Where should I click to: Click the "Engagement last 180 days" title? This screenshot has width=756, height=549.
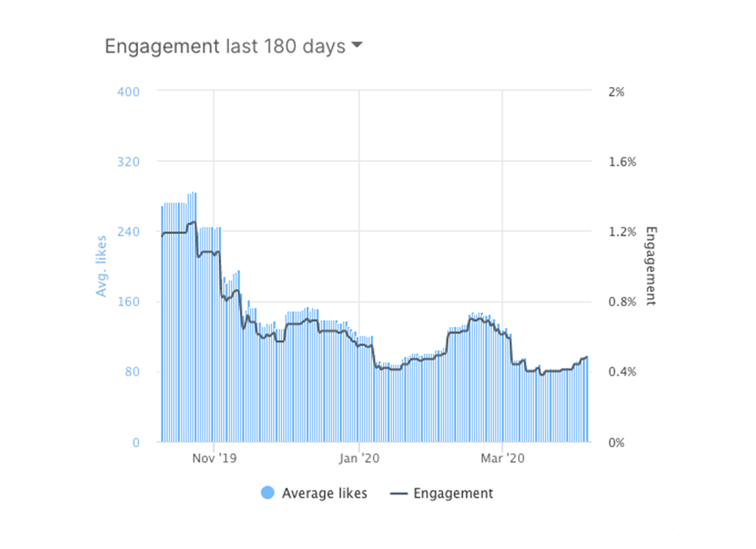224,46
